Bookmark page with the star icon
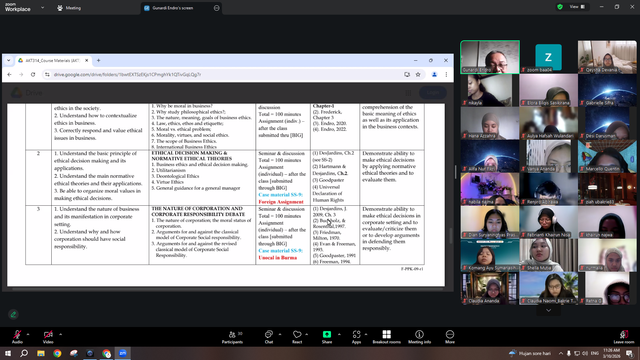The image size is (640, 360). pos(418,75)
